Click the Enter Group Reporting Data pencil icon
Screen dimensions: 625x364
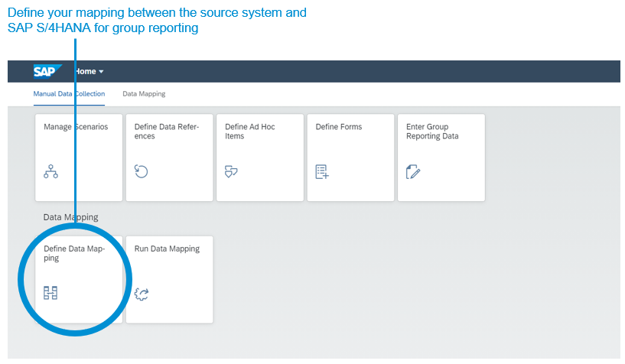[x=413, y=171]
